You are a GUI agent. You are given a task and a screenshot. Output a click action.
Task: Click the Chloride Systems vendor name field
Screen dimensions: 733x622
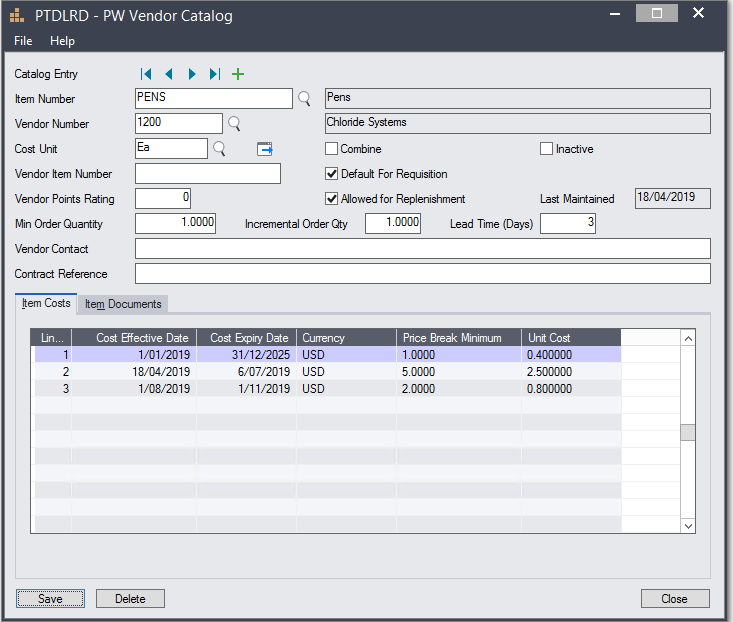pos(518,124)
